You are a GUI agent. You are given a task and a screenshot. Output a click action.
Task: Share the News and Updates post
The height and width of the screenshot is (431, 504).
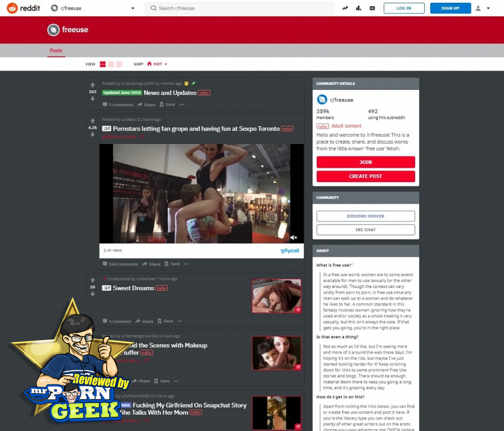pos(146,104)
